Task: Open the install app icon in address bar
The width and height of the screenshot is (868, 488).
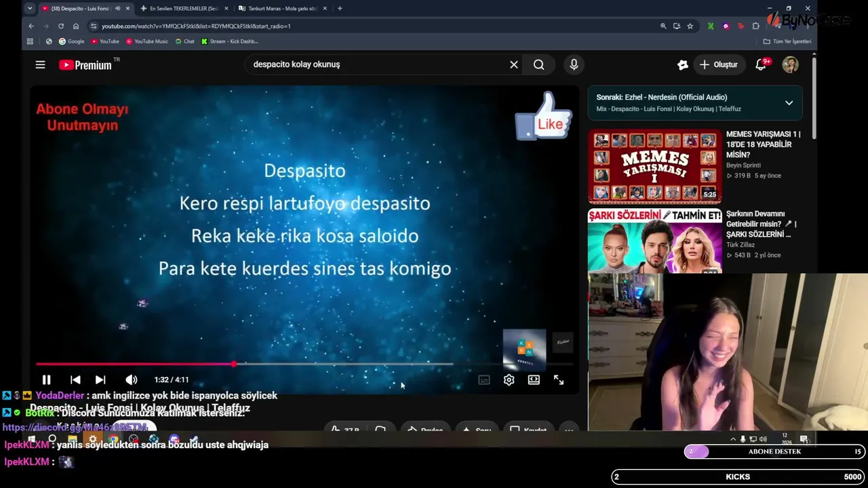Action: click(x=677, y=26)
